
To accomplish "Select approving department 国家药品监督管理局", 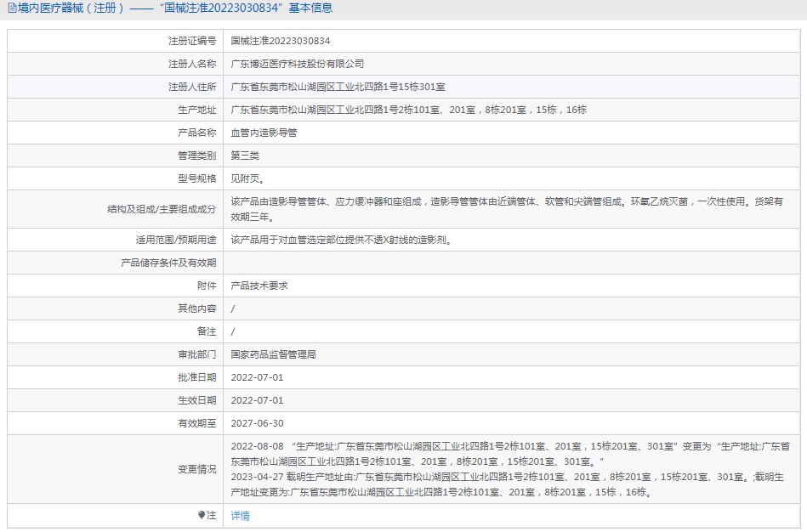I will pos(273,354).
